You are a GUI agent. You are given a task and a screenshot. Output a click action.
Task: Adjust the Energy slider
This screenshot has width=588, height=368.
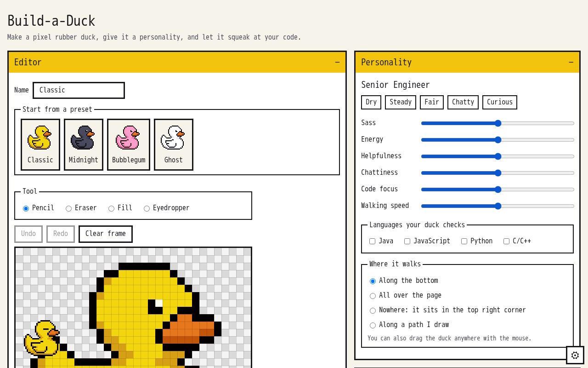498,140
